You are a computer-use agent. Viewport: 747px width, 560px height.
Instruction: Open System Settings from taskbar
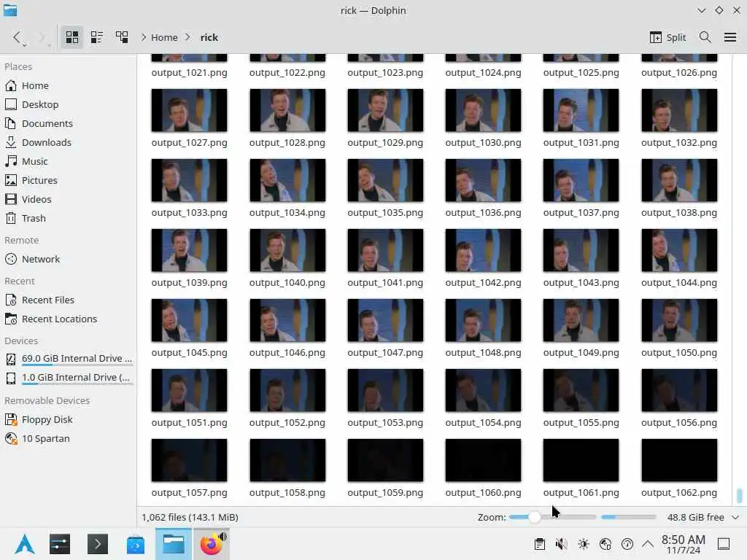coord(60,544)
